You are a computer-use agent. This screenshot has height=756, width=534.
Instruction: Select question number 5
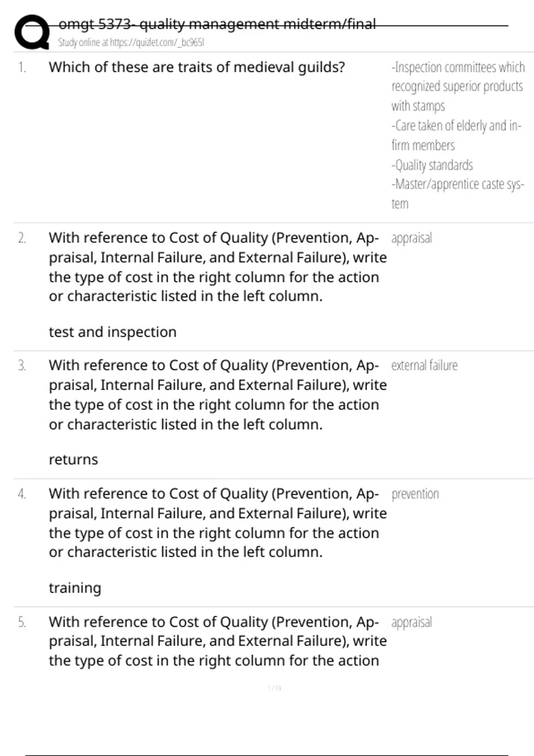[x=22, y=622]
